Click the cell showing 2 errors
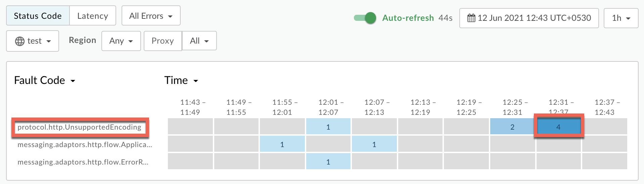644x184 pixels. click(512, 127)
